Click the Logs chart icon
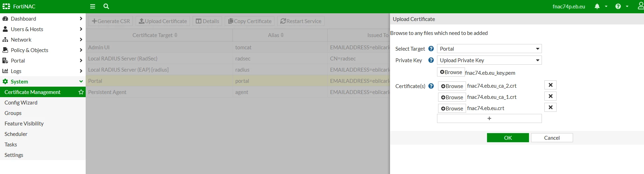The width and height of the screenshot is (644, 174). pyautogui.click(x=5, y=71)
